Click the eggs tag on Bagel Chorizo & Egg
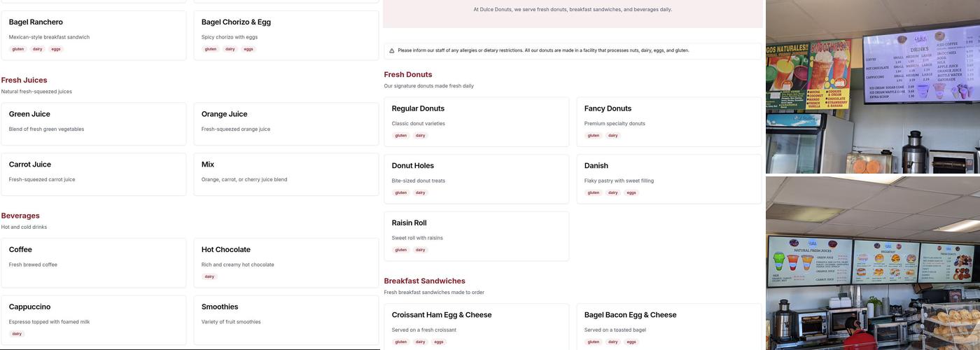Image resolution: width=980 pixels, height=350 pixels. [x=248, y=49]
